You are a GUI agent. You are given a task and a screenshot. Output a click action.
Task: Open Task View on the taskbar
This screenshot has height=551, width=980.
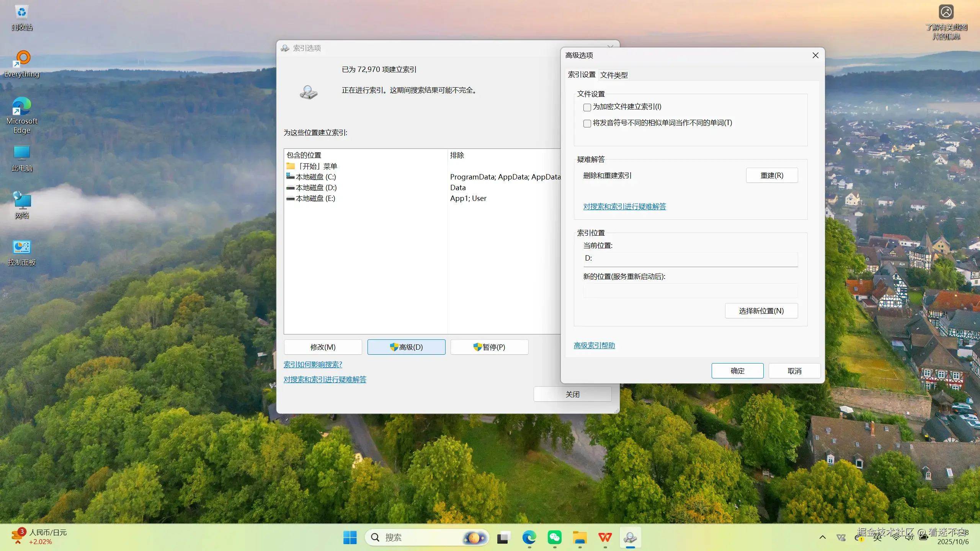pyautogui.click(x=504, y=538)
